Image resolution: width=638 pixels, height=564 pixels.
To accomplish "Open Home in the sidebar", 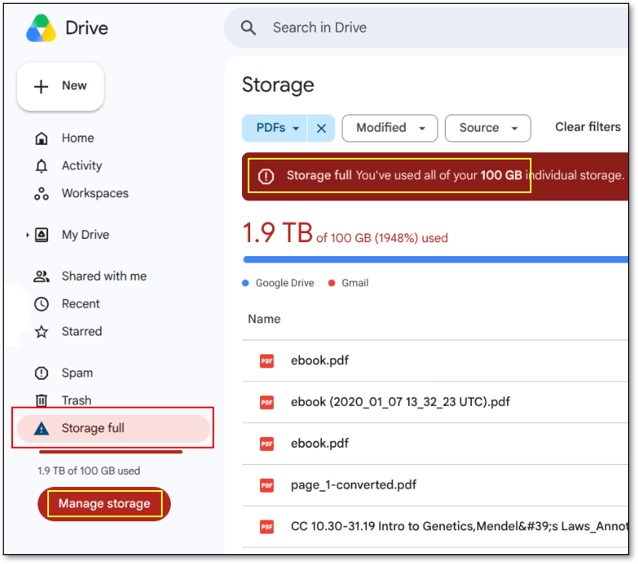I will tap(77, 138).
